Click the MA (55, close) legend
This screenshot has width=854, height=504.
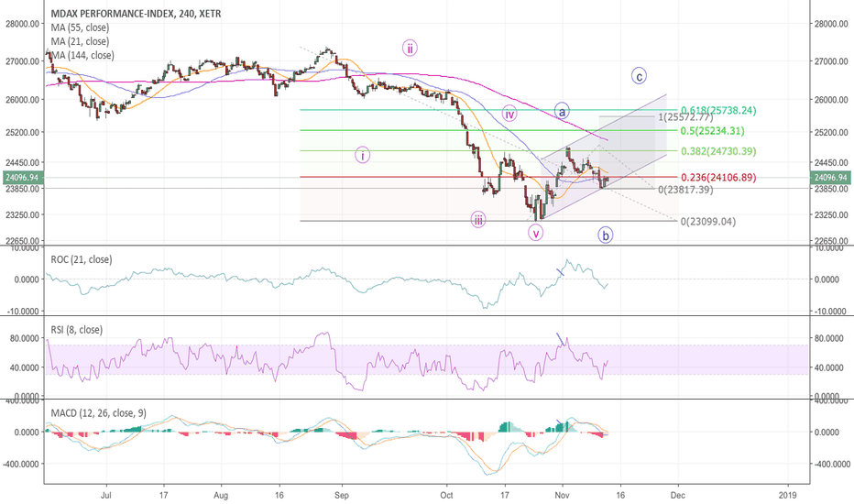(x=80, y=27)
